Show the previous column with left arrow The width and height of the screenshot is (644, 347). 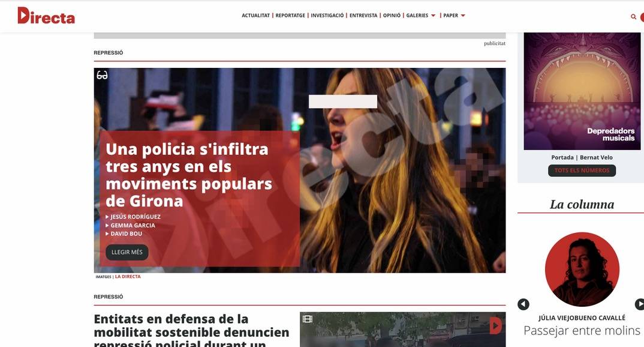click(x=523, y=304)
